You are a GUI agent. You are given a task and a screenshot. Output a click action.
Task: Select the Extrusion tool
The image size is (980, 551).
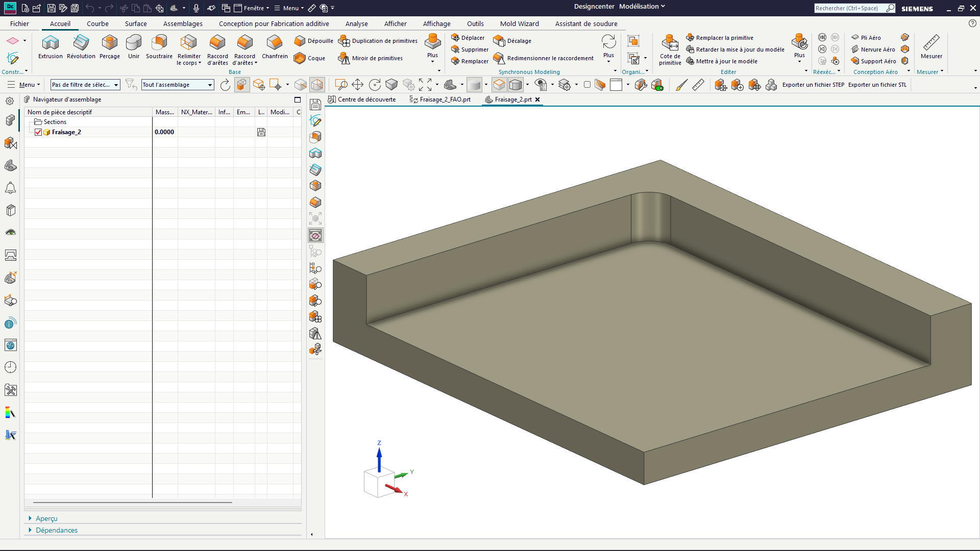[x=50, y=47]
